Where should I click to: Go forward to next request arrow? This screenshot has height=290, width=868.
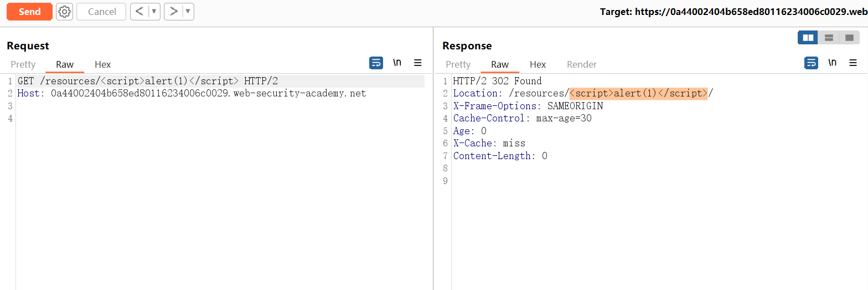pyautogui.click(x=173, y=12)
